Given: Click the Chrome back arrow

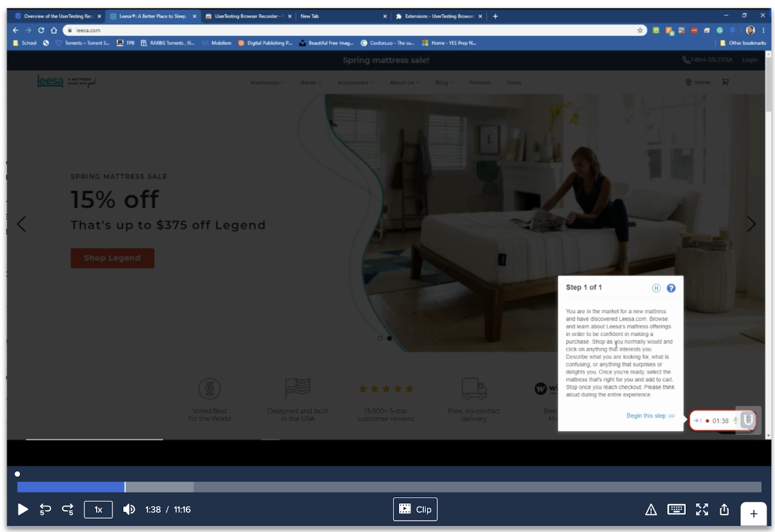Looking at the screenshot, I should (16, 30).
